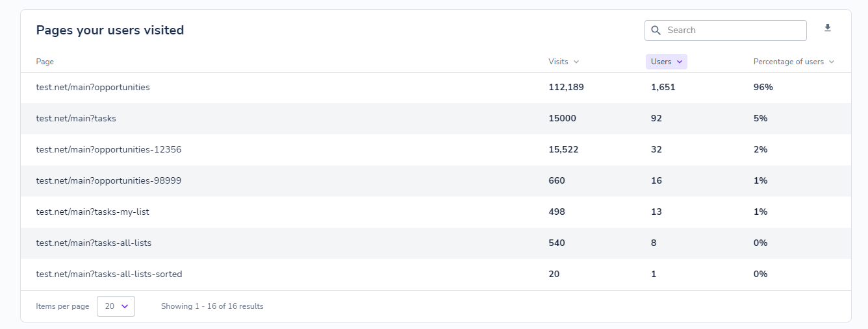Click the Page column header
Image resolution: width=868 pixels, height=329 pixels.
click(x=45, y=62)
